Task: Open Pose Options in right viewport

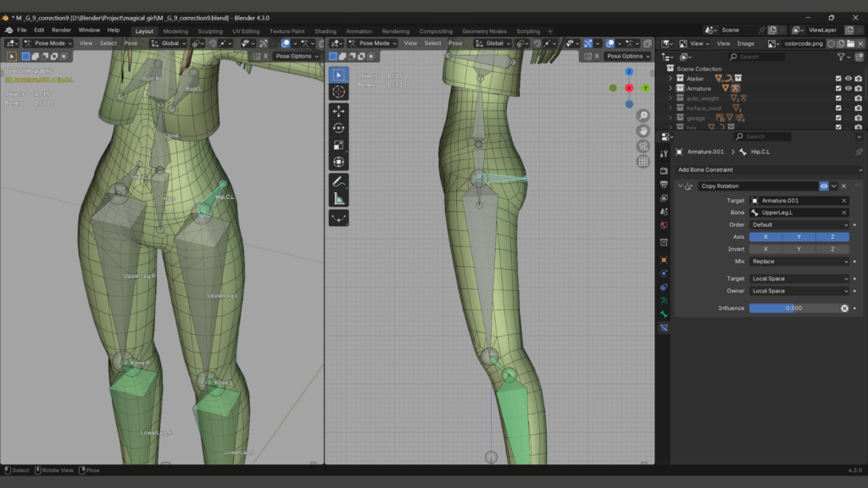Action: click(628, 56)
